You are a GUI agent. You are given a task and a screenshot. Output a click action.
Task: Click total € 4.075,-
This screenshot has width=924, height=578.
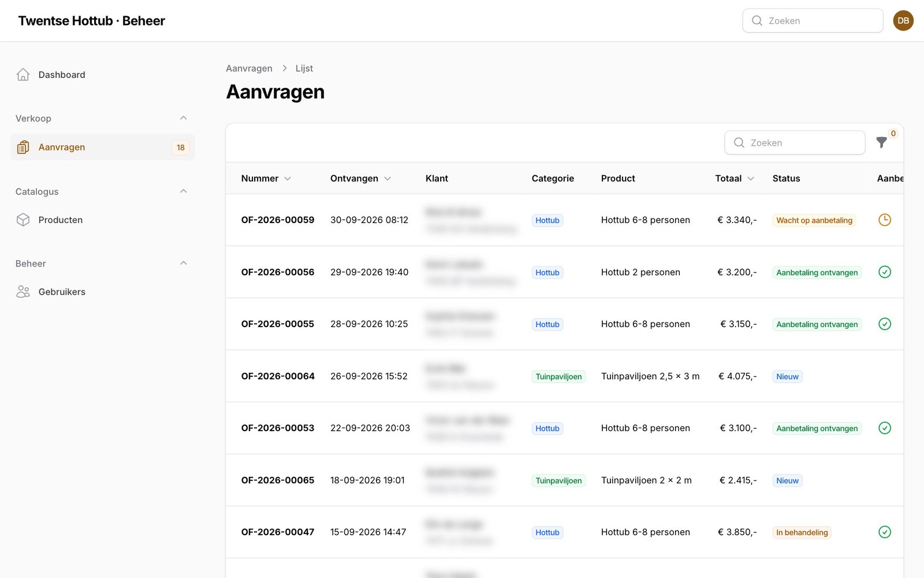click(x=737, y=376)
